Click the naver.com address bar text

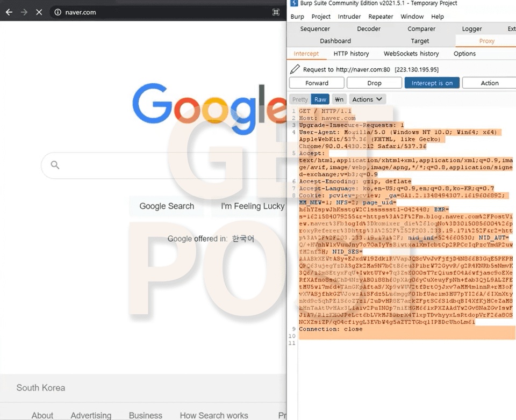80,12
